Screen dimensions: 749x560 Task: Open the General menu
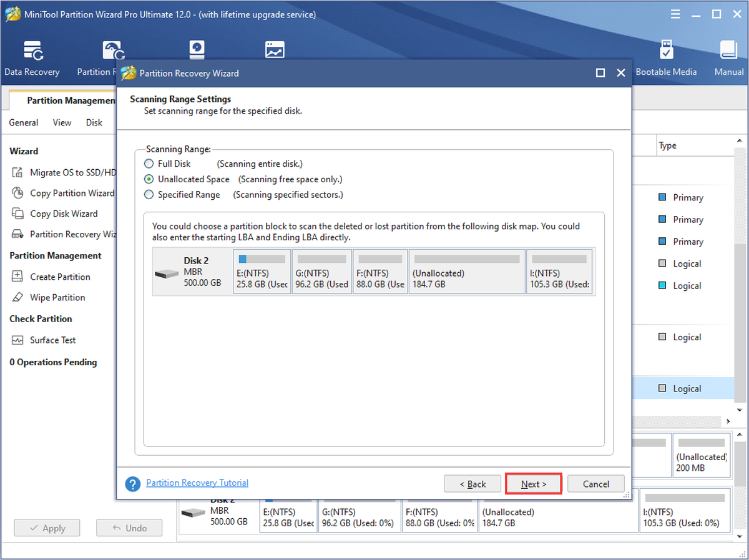pyautogui.click(x=24, y=122)
